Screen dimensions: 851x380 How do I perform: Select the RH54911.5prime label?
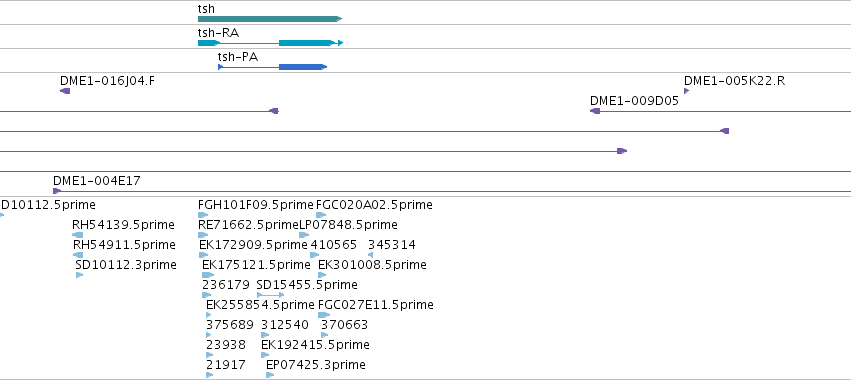click(124, 245)
